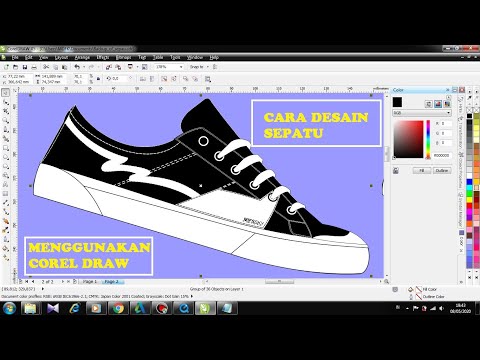Click the rotation angle field
This screenshot has width=480, height=360.
click(119, 79)
